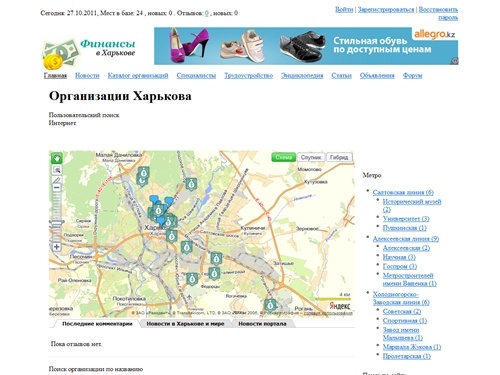Viewport: 500px width, 375px height.
Task: Click the map zoom out minus button
Action: [57, 188]
